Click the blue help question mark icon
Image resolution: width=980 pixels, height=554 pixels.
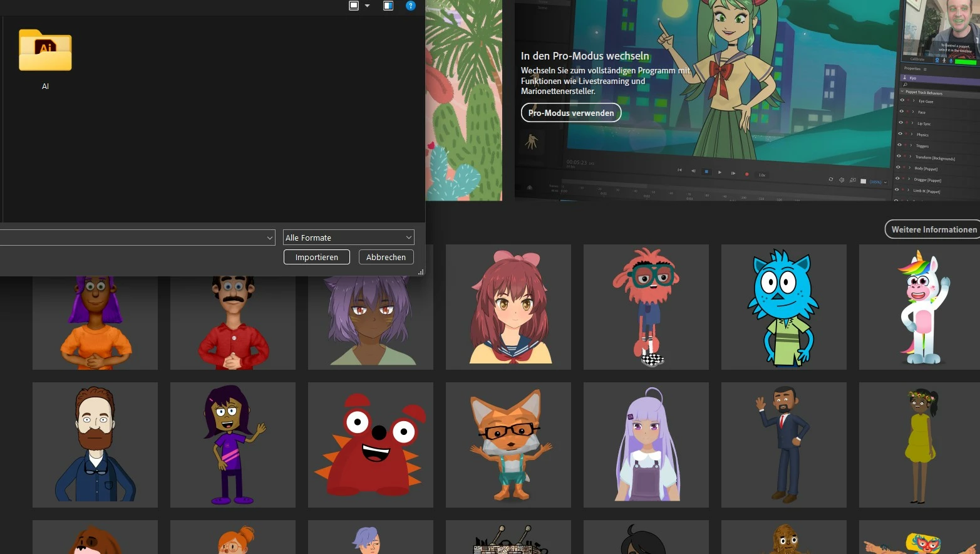point(410,6)
